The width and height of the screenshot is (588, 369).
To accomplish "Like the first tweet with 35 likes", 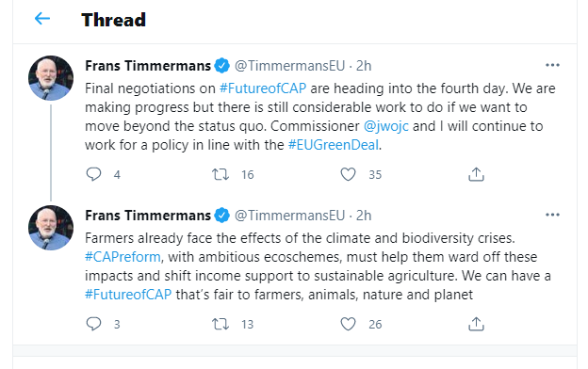I will pyautogui.click(x=348, y=174).
